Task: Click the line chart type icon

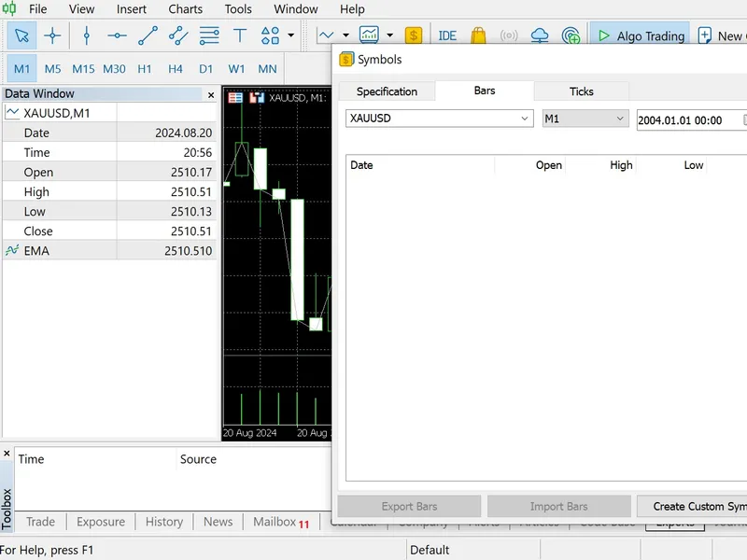Action: click(326, 35)
